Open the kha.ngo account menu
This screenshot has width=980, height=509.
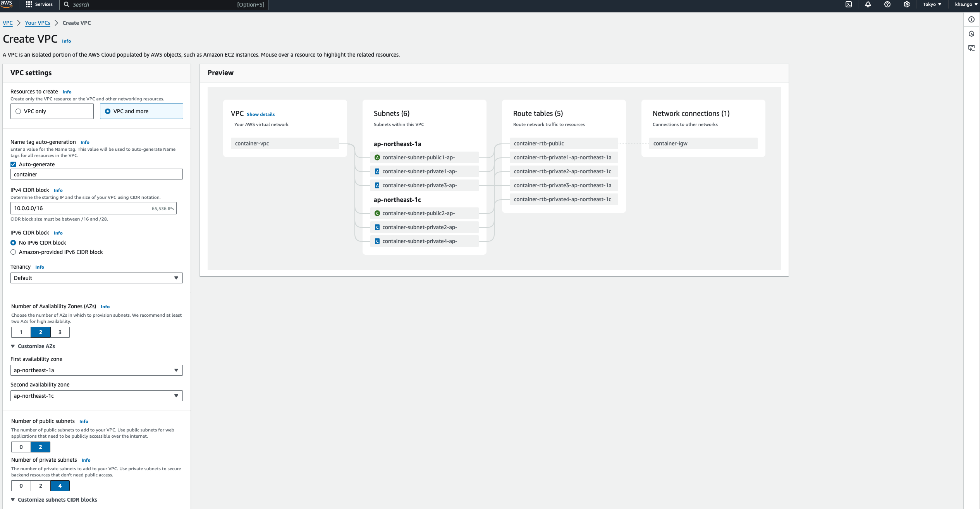[966, 4]
